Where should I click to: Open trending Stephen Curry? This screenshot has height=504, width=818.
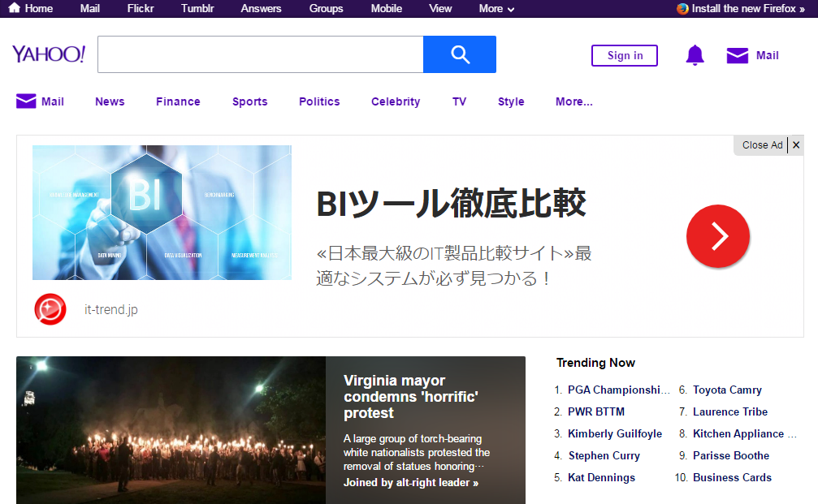point(604,455)
